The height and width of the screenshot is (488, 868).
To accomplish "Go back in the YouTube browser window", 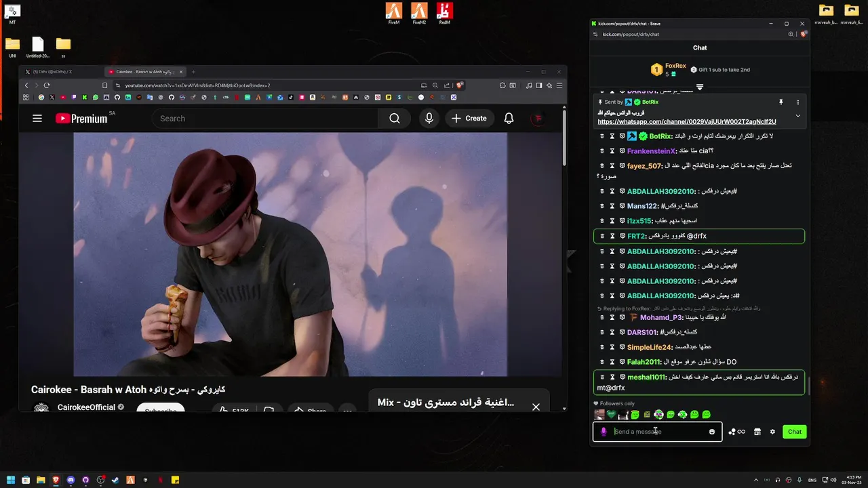I will pos(26,85).
